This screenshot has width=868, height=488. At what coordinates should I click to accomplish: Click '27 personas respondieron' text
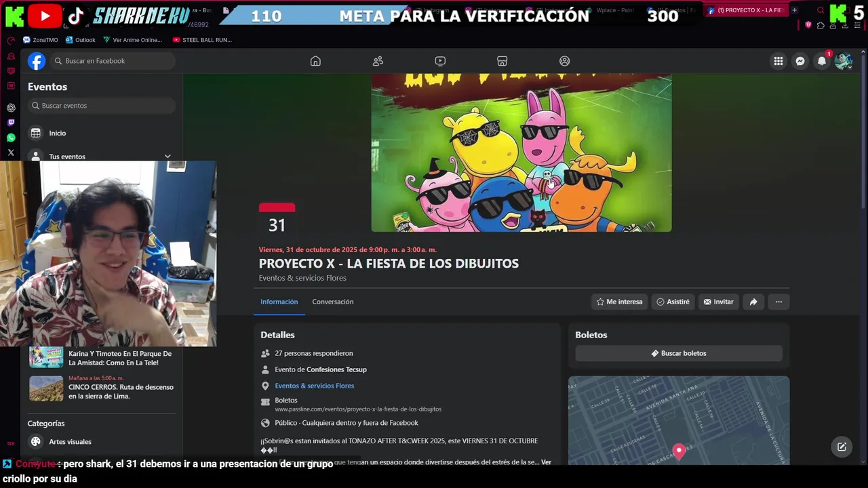pos(313,353)
